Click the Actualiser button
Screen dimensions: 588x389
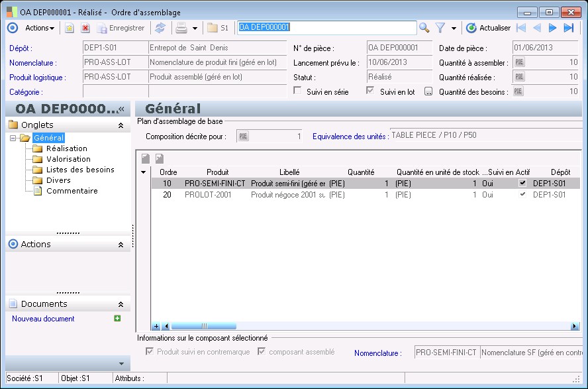pos(488,28)
